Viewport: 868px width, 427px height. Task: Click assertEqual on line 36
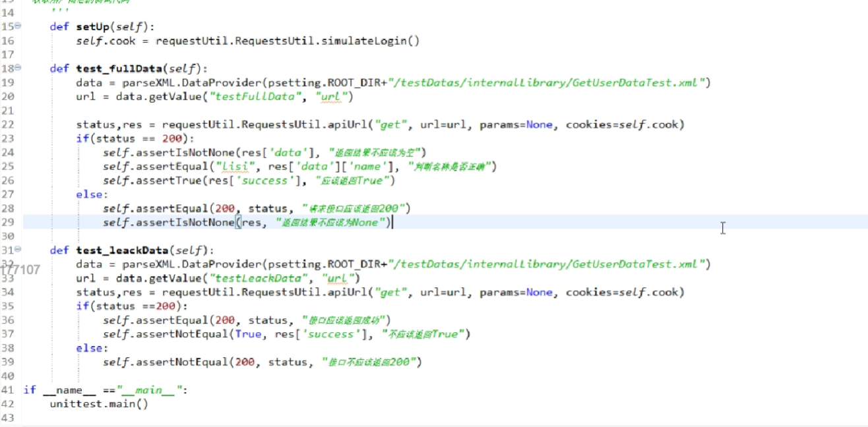click(x=171, y=320)
